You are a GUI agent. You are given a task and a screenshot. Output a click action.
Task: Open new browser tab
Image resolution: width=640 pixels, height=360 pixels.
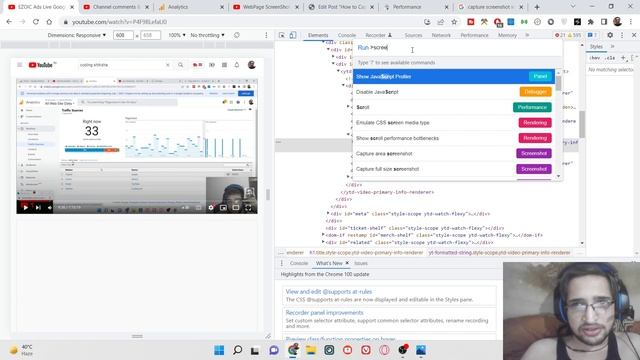tap(537, 7)
